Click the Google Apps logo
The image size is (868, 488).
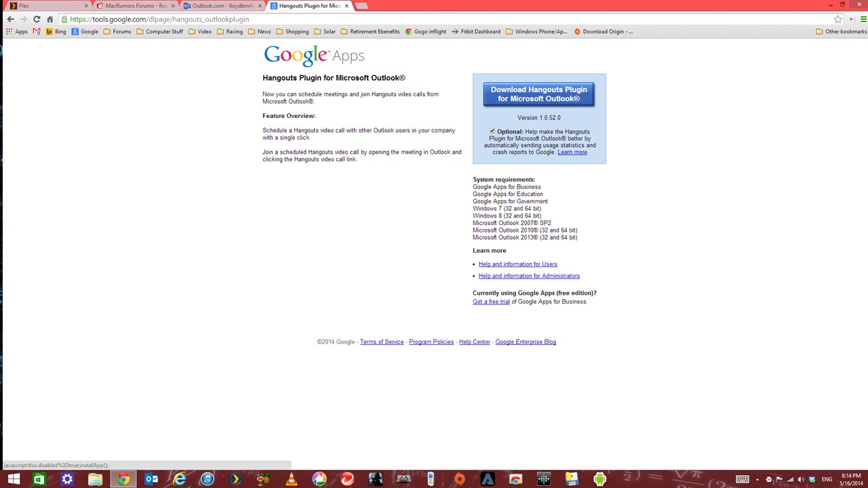314,56
